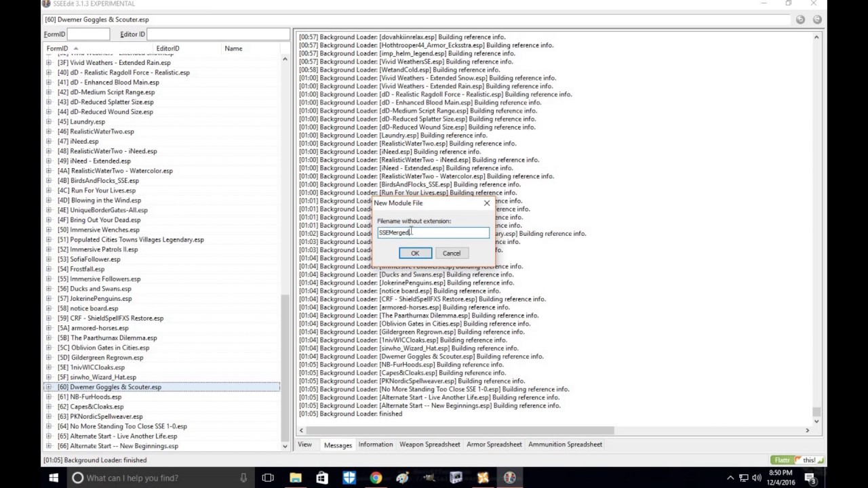
Task: Expand the [45] Laundry.esp node
Action: pos(49,122)
